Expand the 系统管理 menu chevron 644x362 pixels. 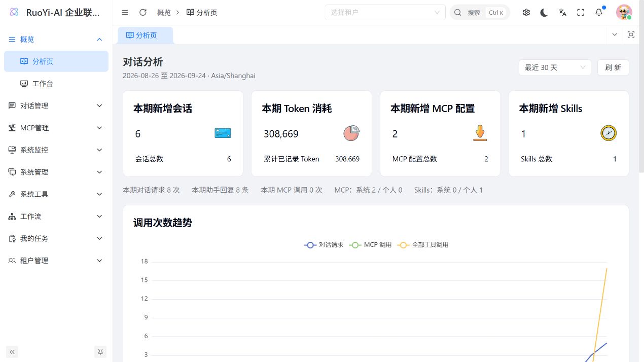click(99, 172)
